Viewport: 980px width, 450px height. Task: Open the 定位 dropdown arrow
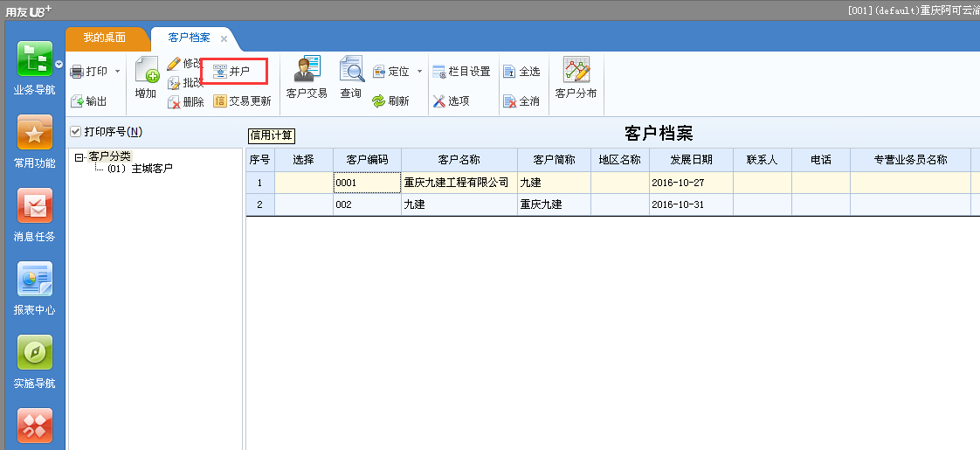(x=419, y=72)
